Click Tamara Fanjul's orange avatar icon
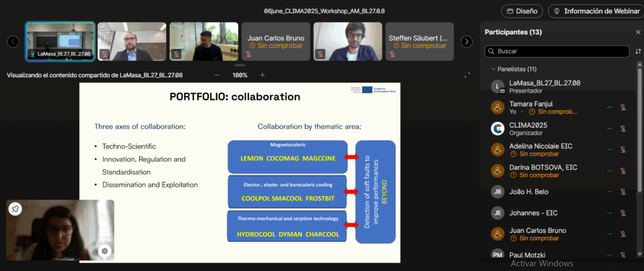Screen dimensions: 644x271 497,108
